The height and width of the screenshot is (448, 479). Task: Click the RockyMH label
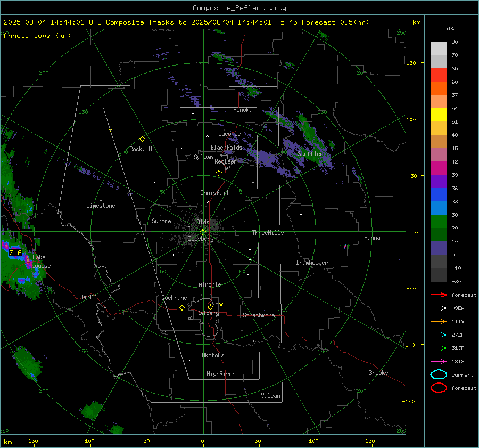point(141,149)
